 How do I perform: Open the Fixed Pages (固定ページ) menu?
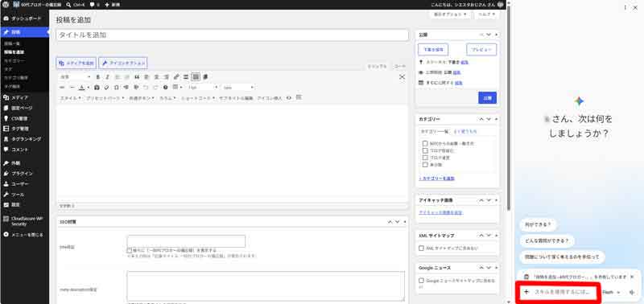[x=25, y=108]
